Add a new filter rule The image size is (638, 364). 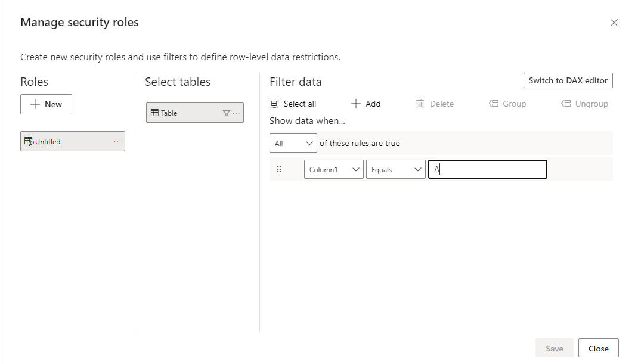(x=366, y=104)
